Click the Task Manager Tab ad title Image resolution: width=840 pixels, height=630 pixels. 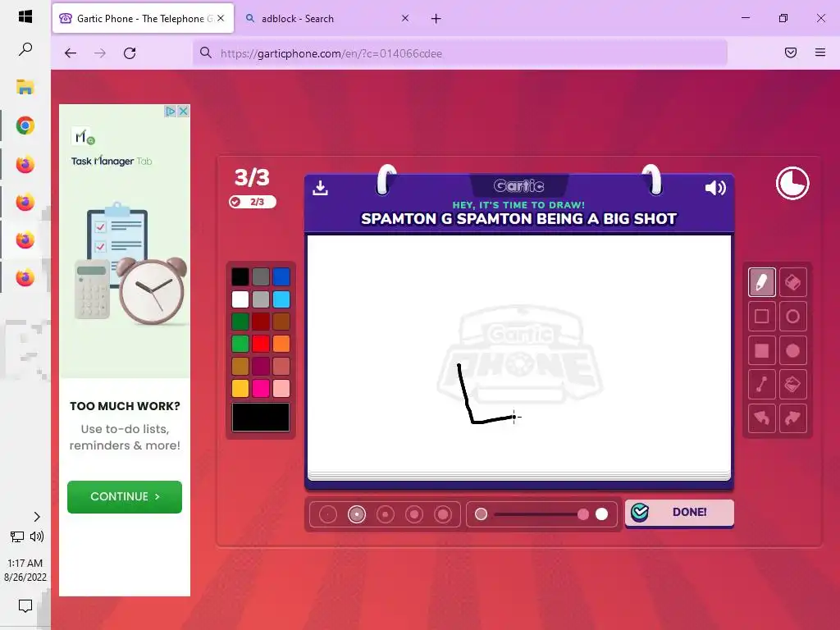[x=112, y=161]
